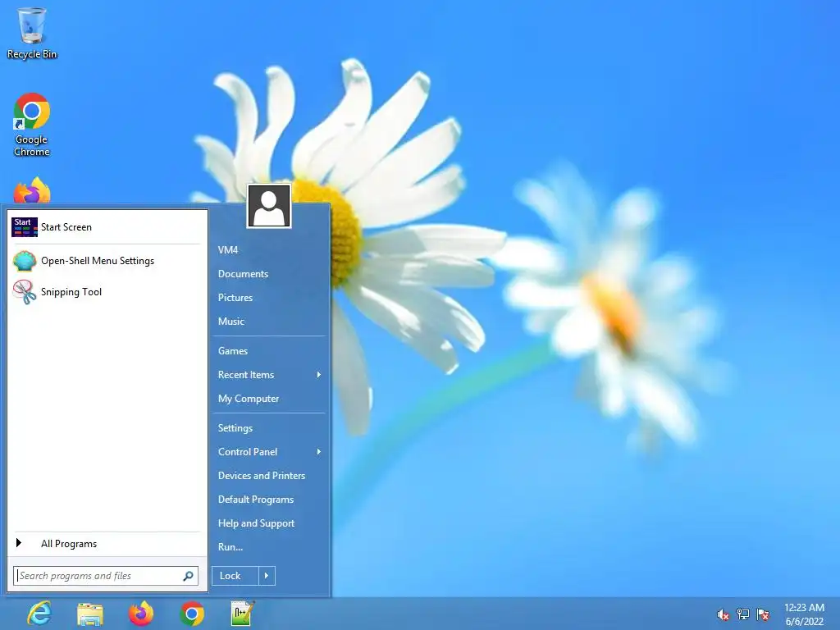Launch Firefox from the taskbar
This screenshot has height=630, width=840.
[141, 614]
